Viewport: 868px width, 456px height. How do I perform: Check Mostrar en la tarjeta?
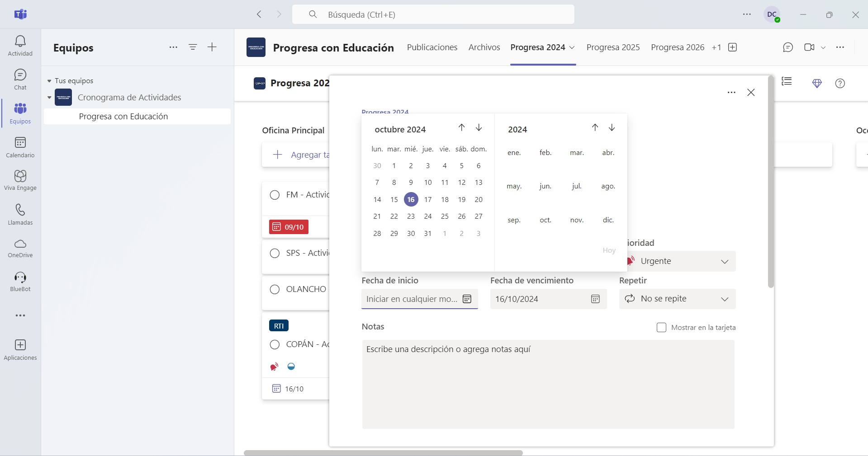[x=661, y=327]
